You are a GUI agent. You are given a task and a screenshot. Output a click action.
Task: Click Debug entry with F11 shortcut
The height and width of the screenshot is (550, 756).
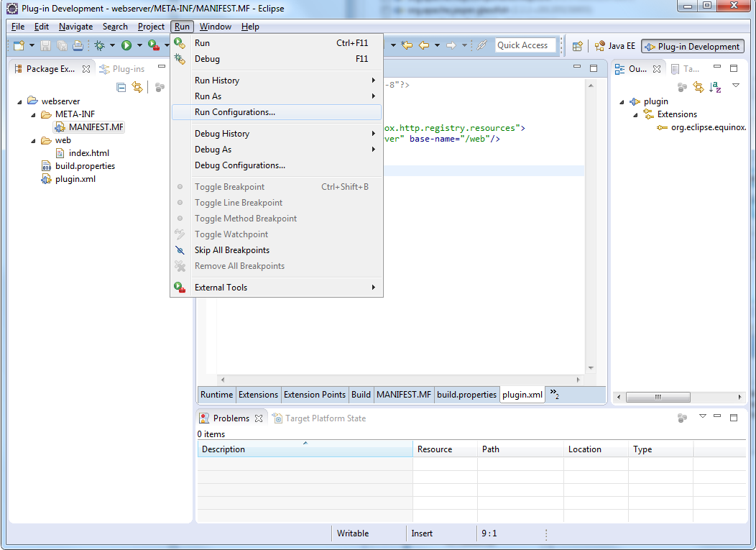[277, 59]
